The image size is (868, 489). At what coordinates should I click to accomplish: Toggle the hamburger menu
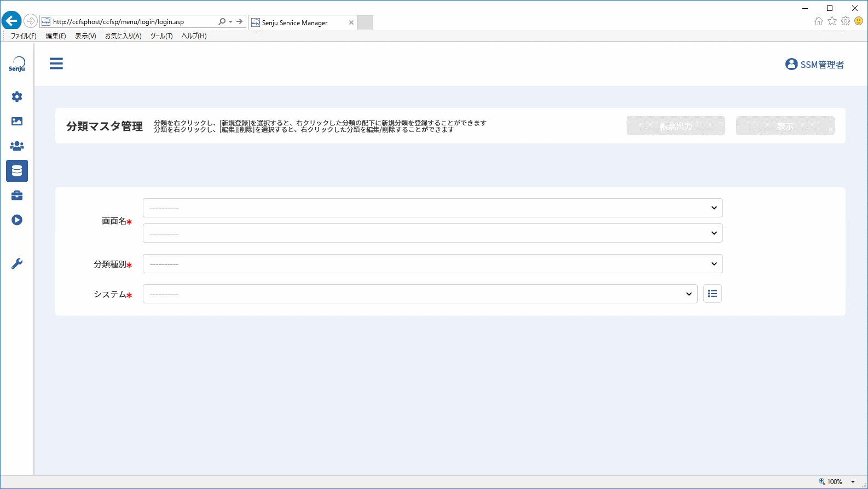point(56,64)
